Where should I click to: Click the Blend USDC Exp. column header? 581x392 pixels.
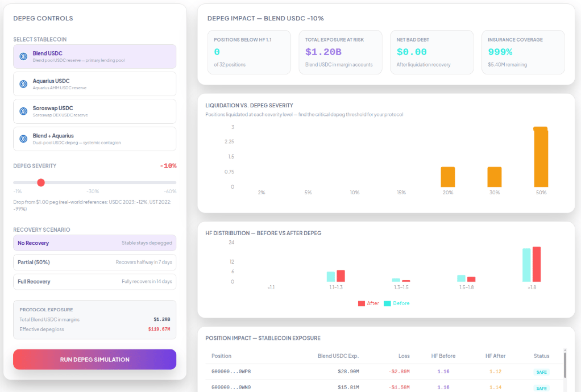coord(338,356)
